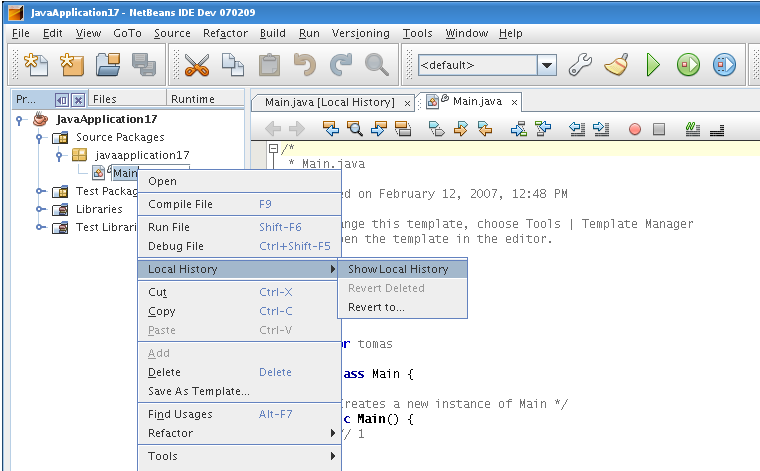Click the Copy icon in main toolbar
This screenshot has width=760, height=471.
click(x=233, y=64)
